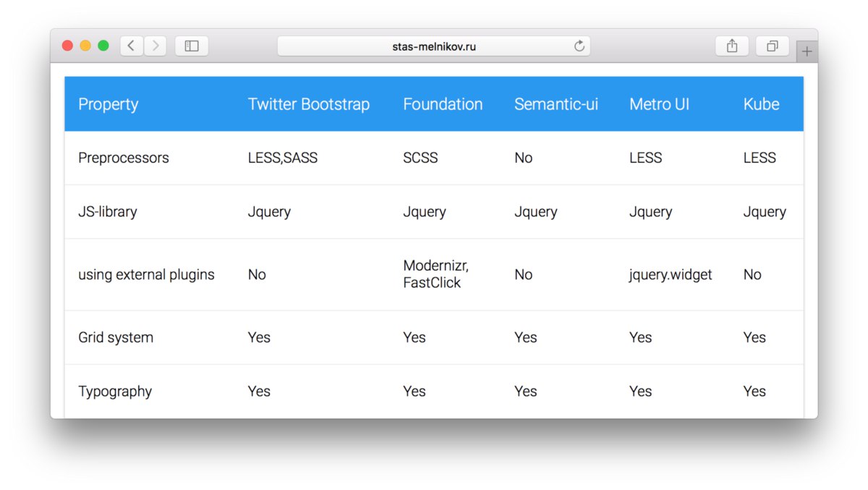Image resolution: width=868 pixels, height=490 pixels.
Task: Click No in Preprocessors Semantic-ui cell
Action: (x=523, y=158)
